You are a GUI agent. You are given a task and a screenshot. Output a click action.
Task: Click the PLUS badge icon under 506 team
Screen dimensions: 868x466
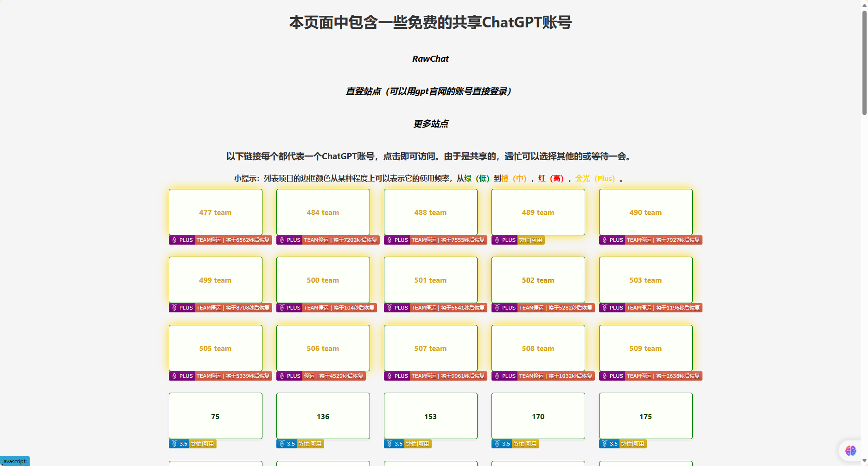coord(282,376)
